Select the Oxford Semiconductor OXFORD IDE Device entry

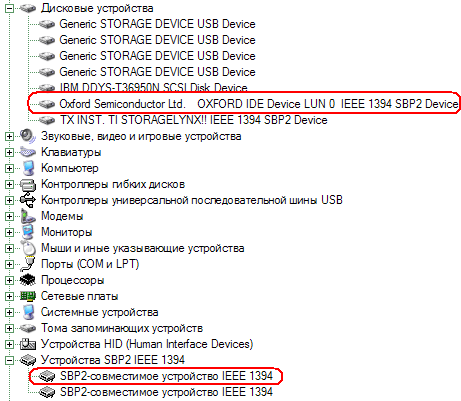[x=259, y=104]
